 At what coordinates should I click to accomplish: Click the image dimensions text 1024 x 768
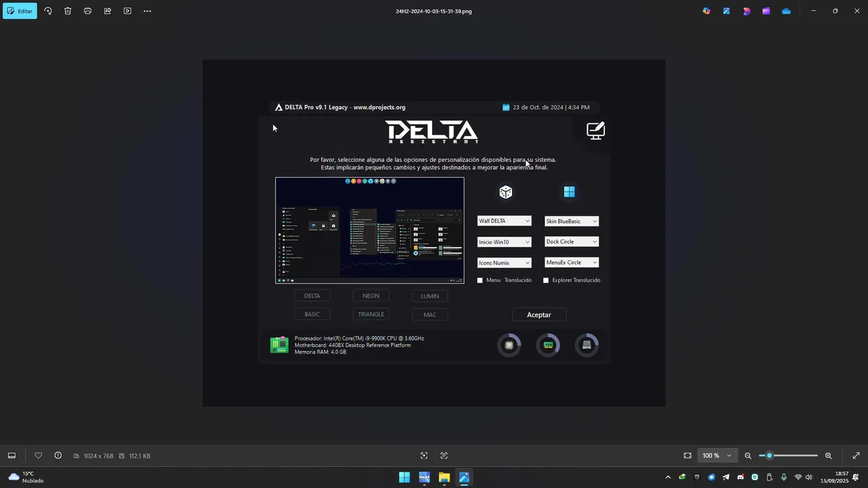click(x=98, y=456)
